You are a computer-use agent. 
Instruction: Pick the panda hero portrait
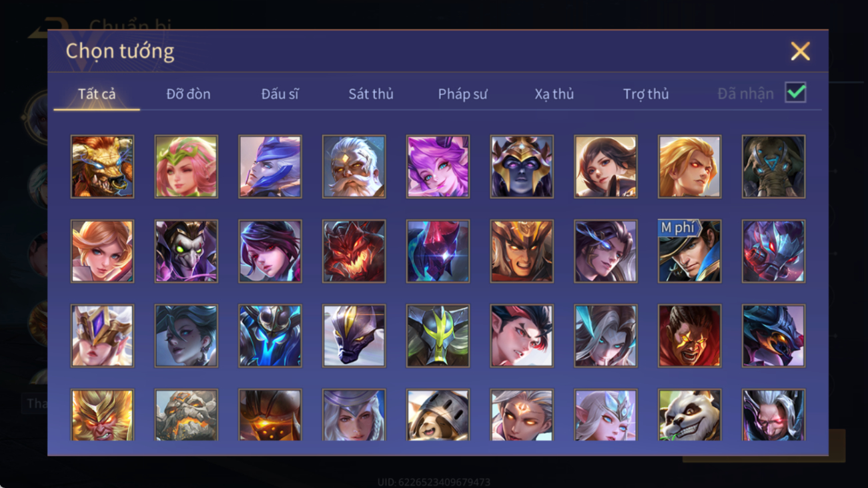point(689,415)
